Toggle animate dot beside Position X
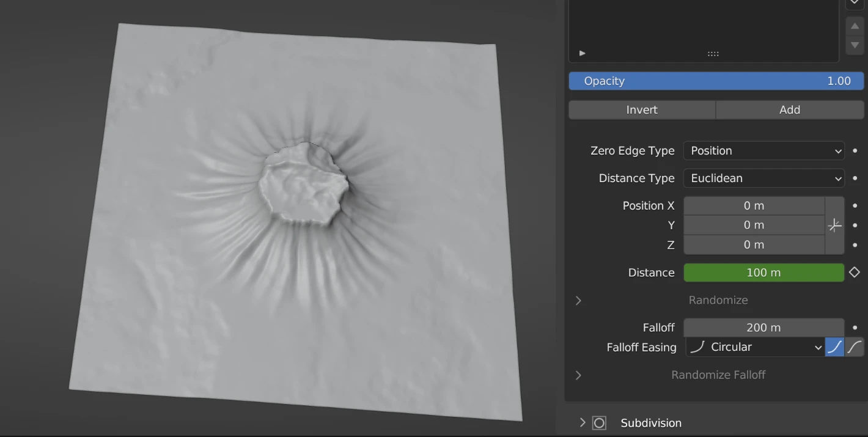This screenshot has height=437, width=868. (855, 206)
